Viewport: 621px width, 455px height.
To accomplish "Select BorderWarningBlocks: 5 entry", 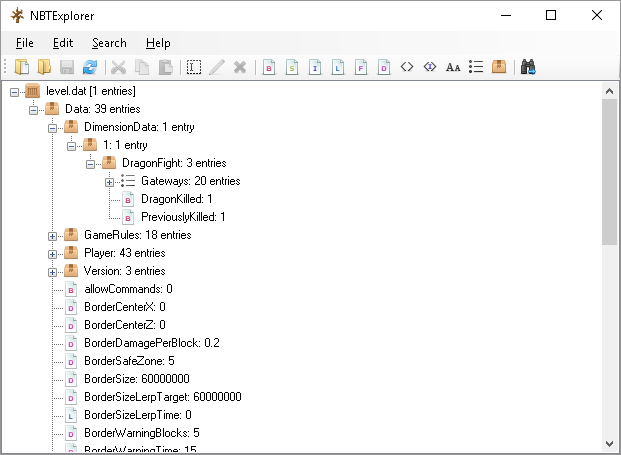I will pyautogui.click(x=142, y=433).
